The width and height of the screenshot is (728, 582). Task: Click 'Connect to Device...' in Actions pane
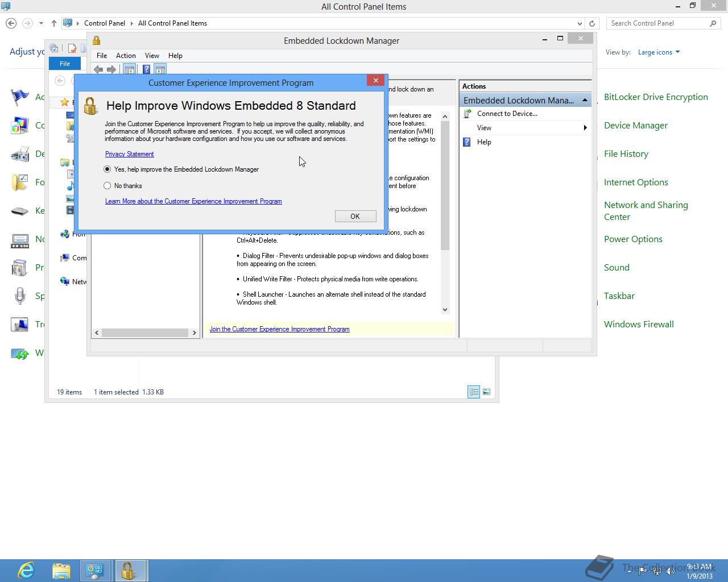pyautogui.click(x=507, y=114)
